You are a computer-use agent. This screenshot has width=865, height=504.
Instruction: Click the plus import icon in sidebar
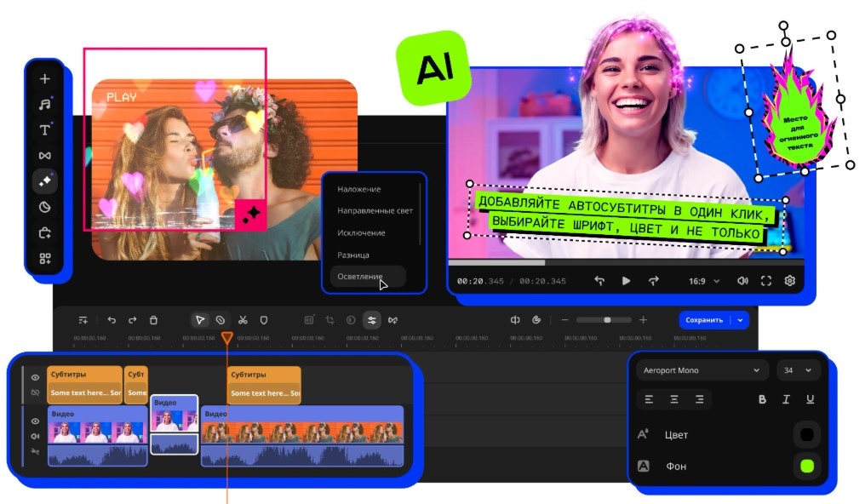pyautogui.click(x=44, y=79)
